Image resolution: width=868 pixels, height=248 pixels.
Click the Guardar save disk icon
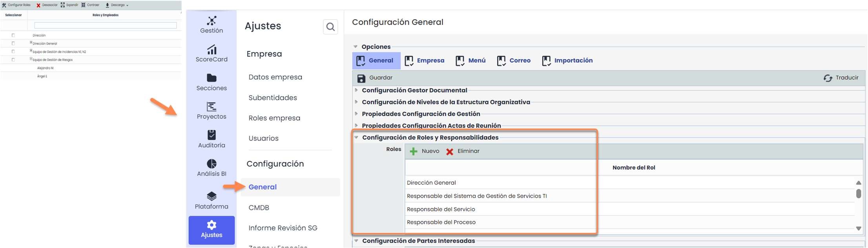[361, 78]
